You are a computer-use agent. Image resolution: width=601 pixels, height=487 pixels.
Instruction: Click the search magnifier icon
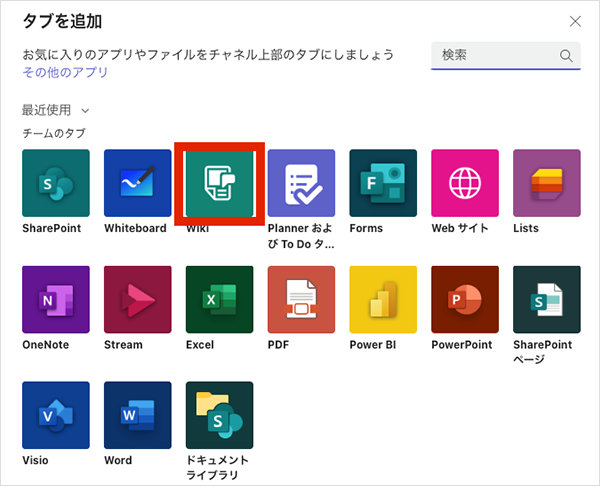click(566, 56)
